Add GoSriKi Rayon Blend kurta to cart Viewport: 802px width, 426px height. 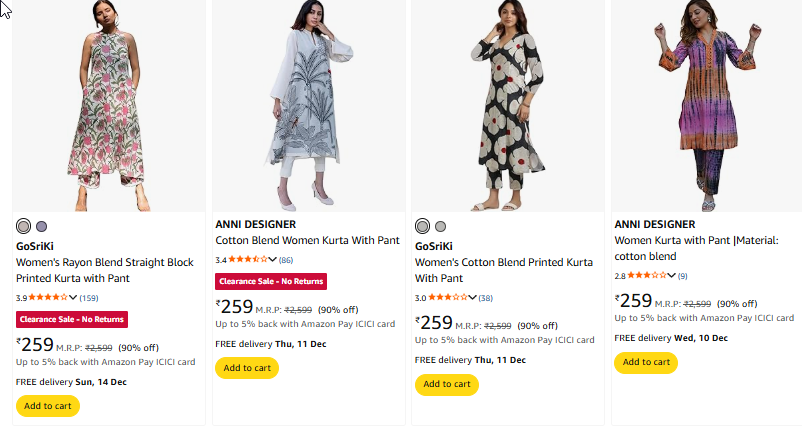click(48, 406)
